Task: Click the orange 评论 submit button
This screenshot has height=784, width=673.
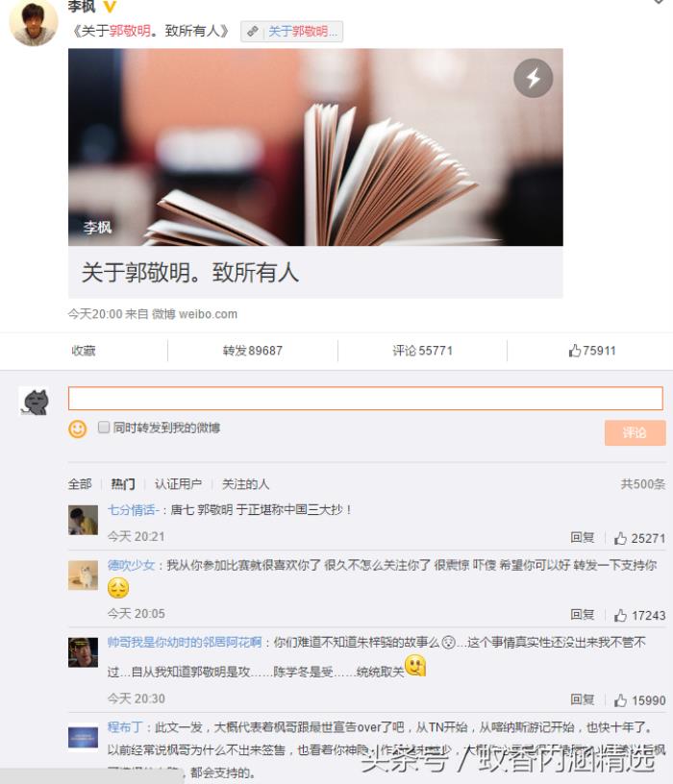Action: 635,432
